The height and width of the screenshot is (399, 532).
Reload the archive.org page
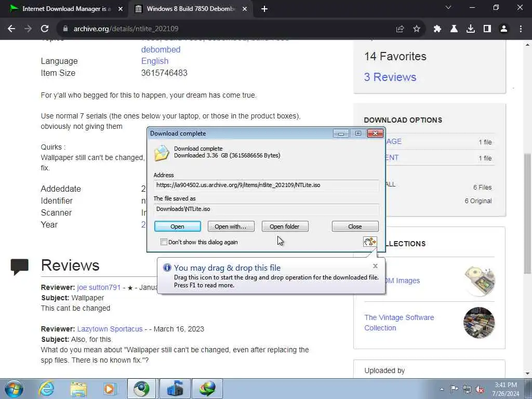[x=45, y=29]
